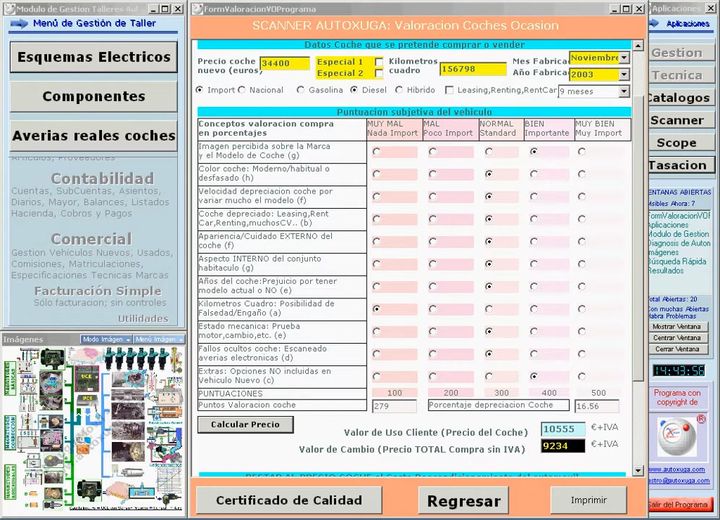Click the Valor de Uso Cliente field 10555
The image size is (720, 520).
coord(563,429)
